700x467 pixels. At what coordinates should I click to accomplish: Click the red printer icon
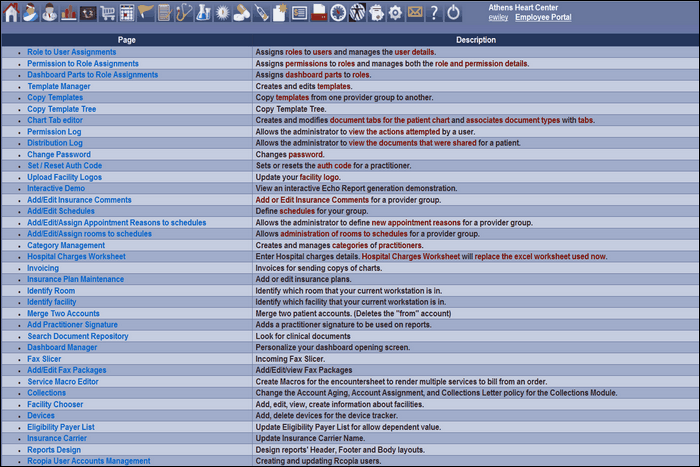click(319, 13)
